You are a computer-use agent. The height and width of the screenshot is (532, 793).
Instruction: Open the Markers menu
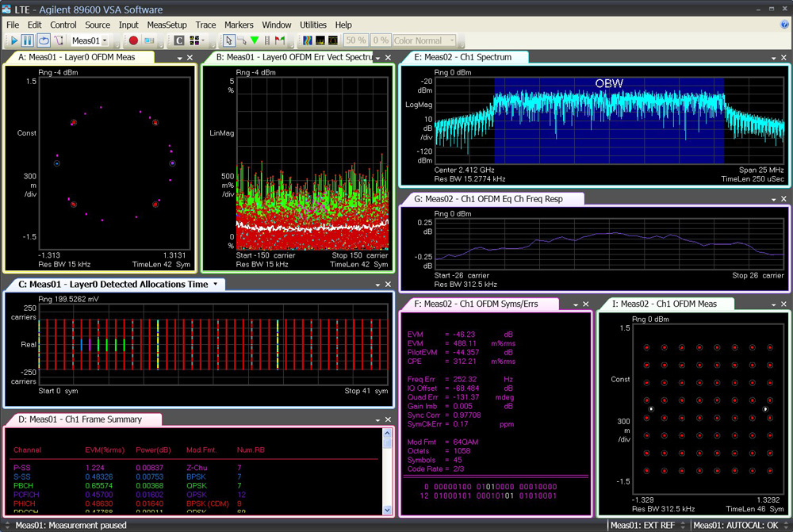[x=239, y=25]
